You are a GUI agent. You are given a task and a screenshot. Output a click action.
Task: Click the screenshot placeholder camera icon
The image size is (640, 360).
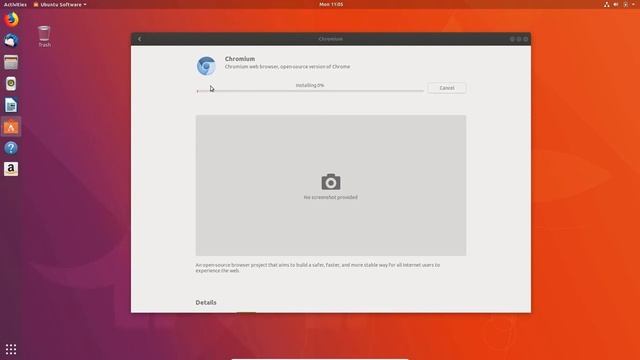click(x=331, y=182)
